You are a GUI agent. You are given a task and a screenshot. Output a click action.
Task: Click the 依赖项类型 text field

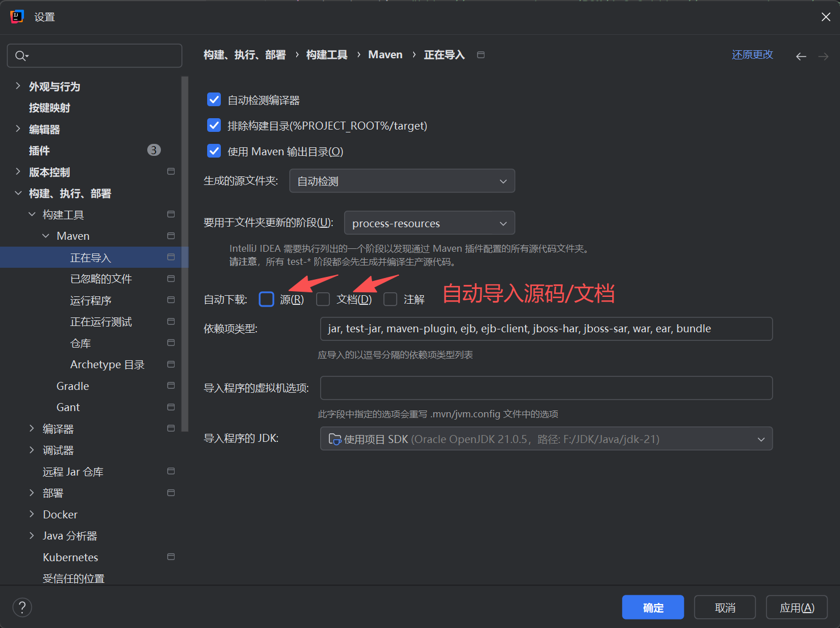coord(546,329)
